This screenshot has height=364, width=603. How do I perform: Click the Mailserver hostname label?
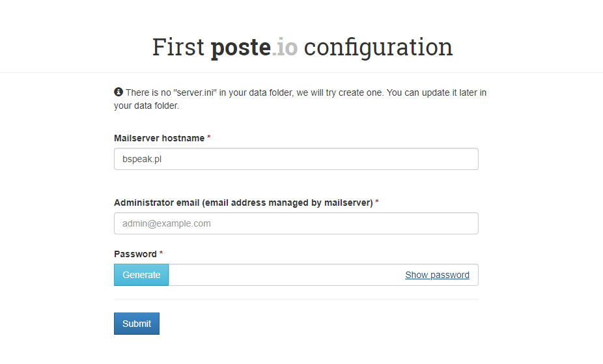[159, 138]
